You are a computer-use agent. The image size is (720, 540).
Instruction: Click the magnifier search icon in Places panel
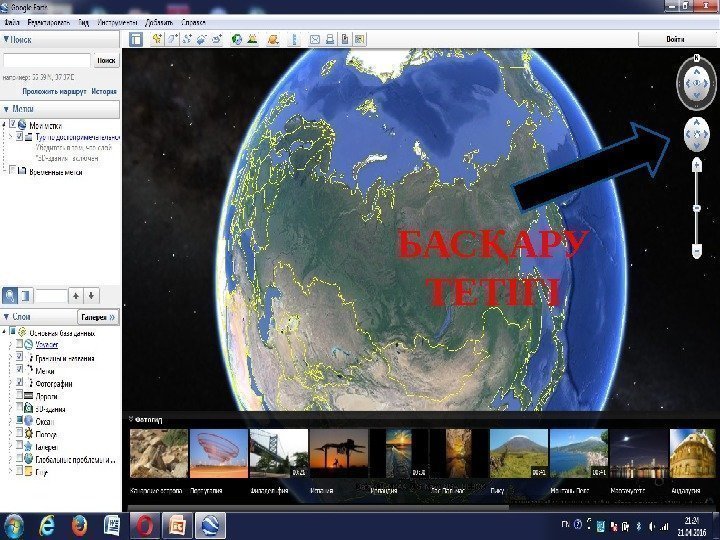(x=10, y=296)
